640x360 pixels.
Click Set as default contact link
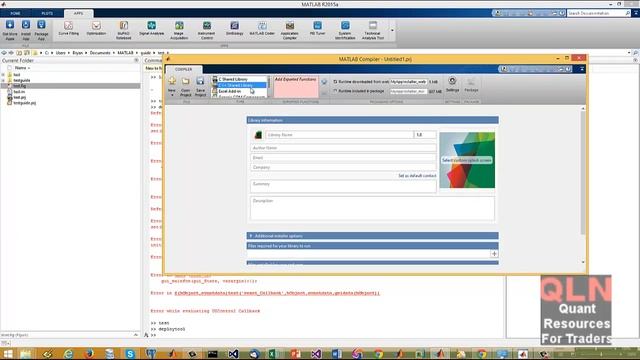click(417, 176)
